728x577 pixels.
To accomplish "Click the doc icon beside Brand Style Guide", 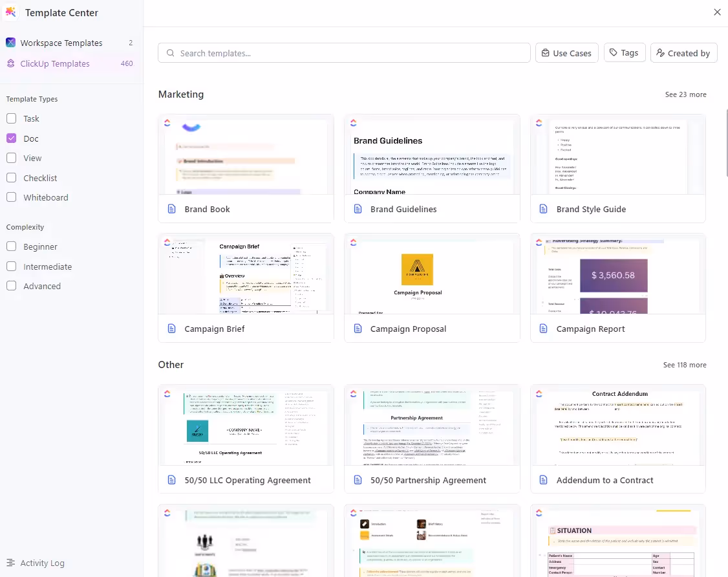I will [542, 208].
